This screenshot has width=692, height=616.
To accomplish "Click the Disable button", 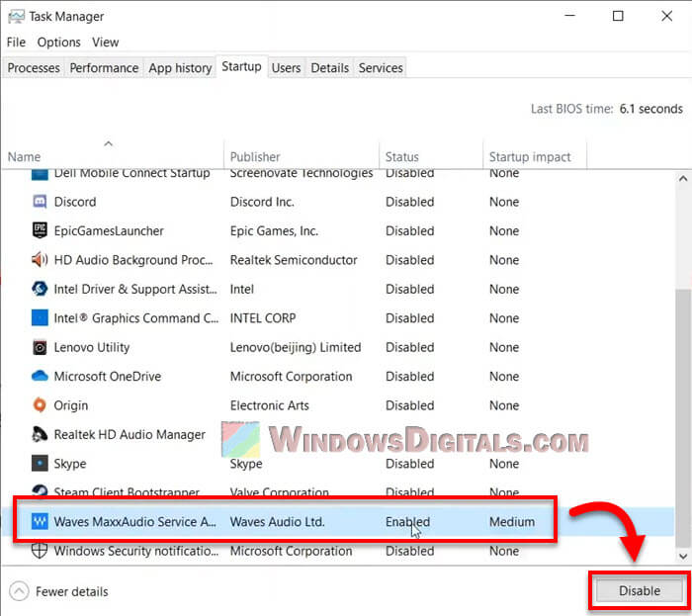I will [639, 590].
